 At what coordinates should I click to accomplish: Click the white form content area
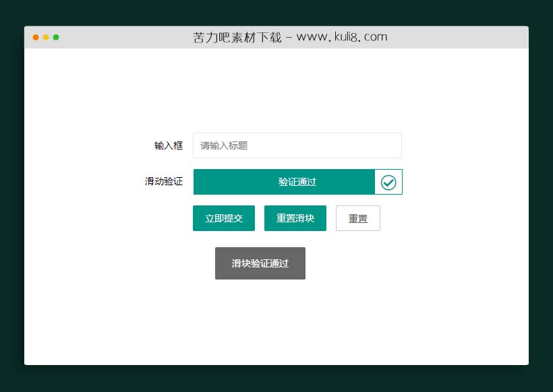click(276, 317)
